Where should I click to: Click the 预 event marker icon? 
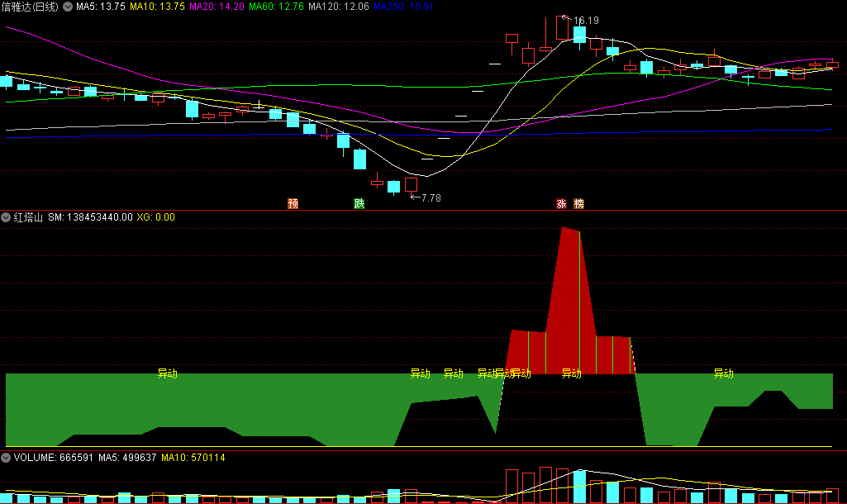coord(293,203)
